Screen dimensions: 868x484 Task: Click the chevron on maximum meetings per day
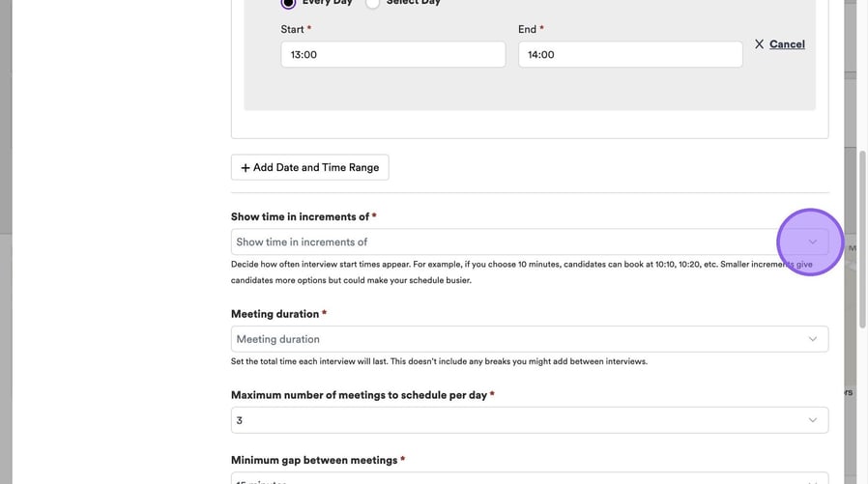tap(812, 420)
